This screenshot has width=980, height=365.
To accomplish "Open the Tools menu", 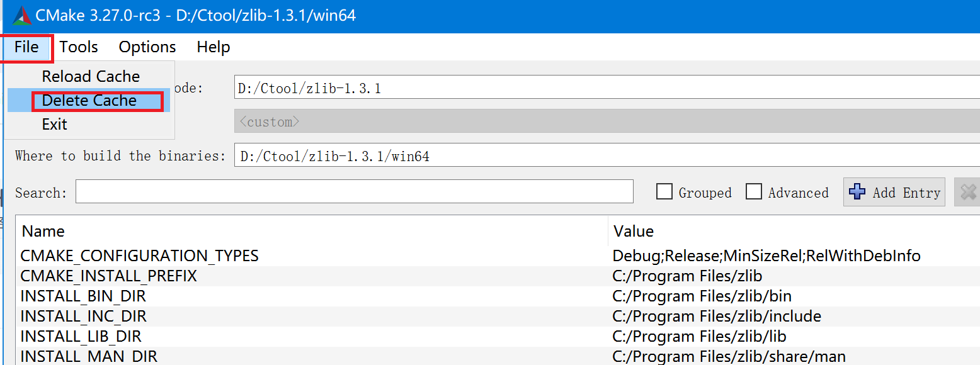I will (79, 47).
